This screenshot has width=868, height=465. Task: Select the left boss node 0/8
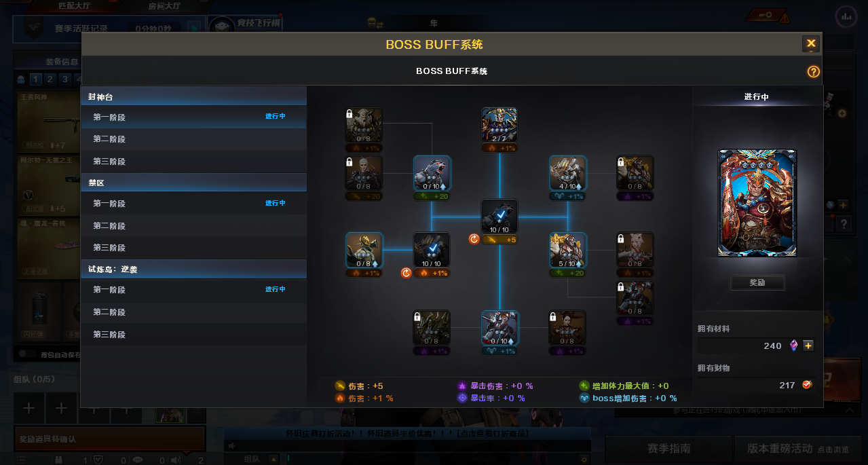[x=364, y=250]
